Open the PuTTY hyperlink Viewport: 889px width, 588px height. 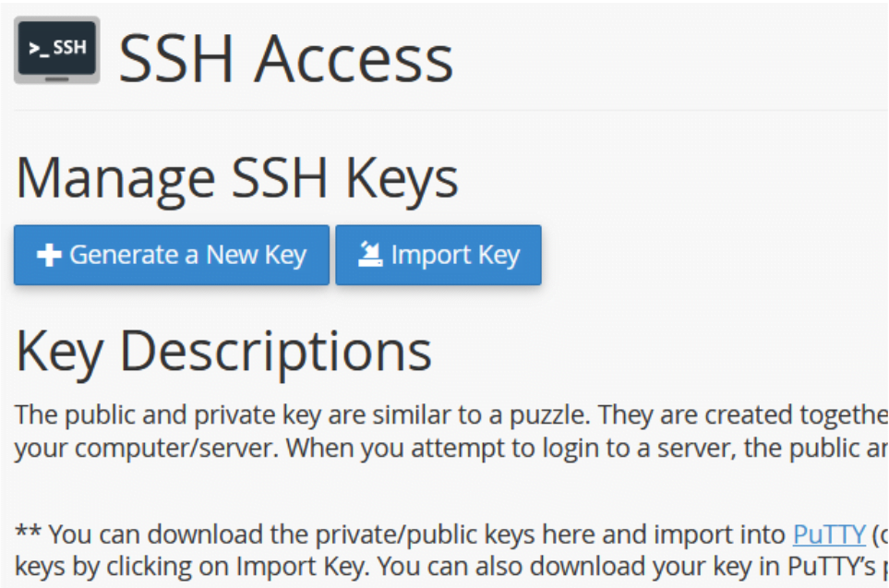tap(828, 534)
